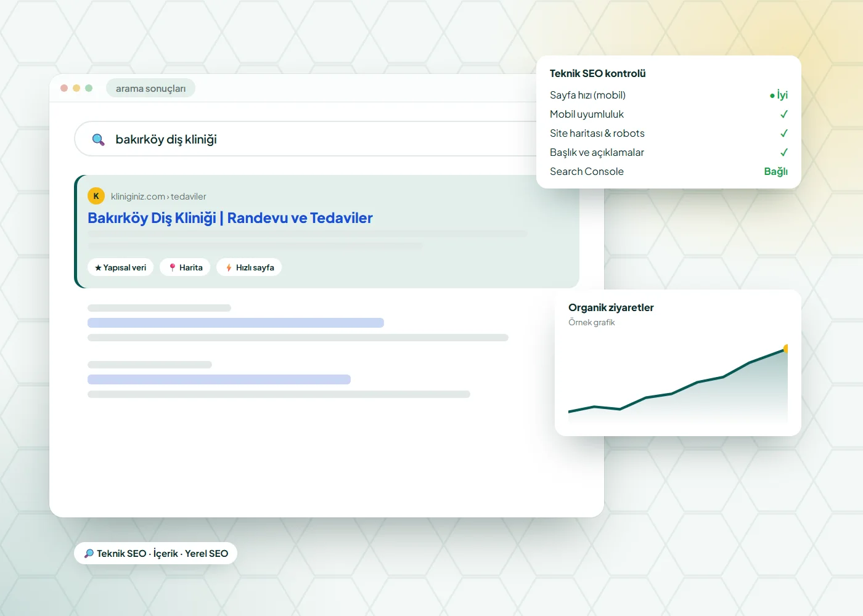This screenshot has height=616, width=863.
Task: Click the kliniginiz.com › tedaviler breadcrumb
Action: tap(158, 197)
